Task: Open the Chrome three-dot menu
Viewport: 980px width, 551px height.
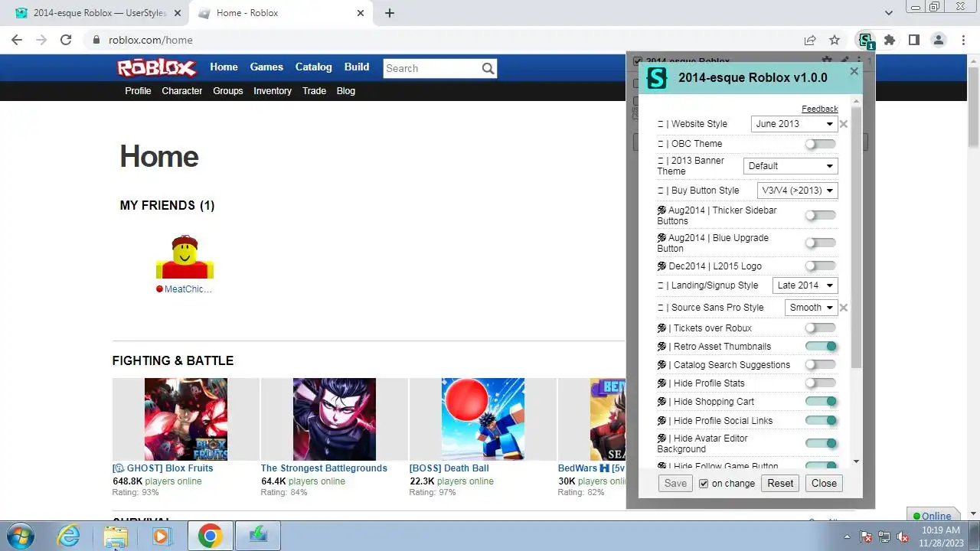Action: [x=962, y=40]
